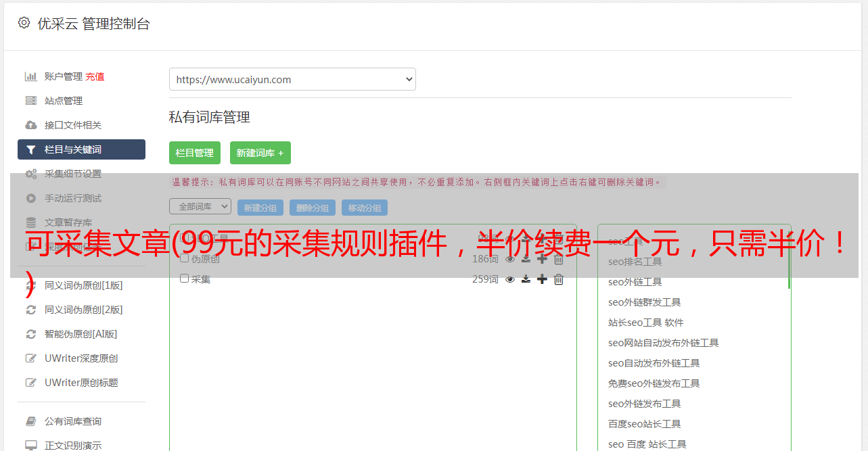Select keyword seo外链工具

click(x=635, y=282)
